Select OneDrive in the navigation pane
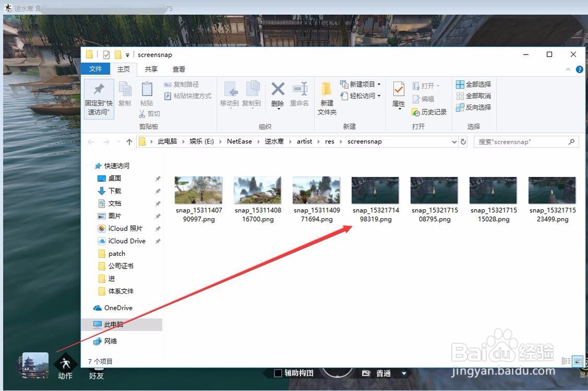This screenshot has height=391, width=588. click(113, 308)
